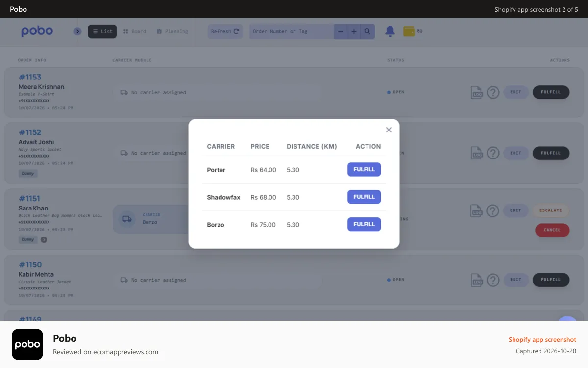Focus the Order Number or Tag field
Screen dimensions: 588x368
coord(292,31)
